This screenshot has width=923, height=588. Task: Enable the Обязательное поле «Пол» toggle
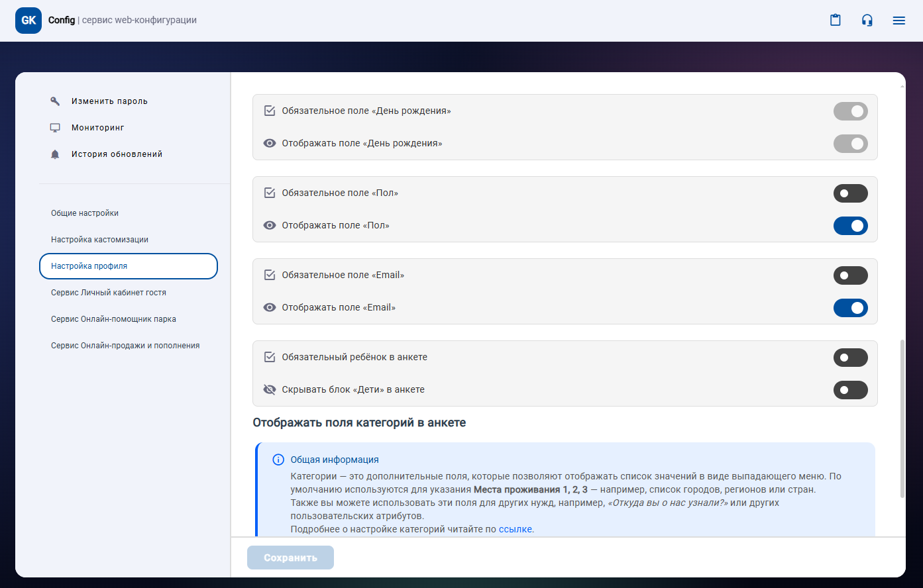click(850, 193)
